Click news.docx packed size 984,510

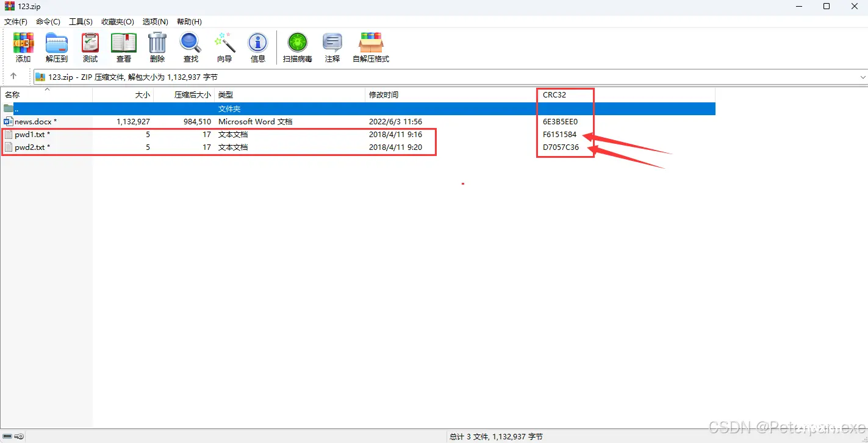click(x=197, y=121)
